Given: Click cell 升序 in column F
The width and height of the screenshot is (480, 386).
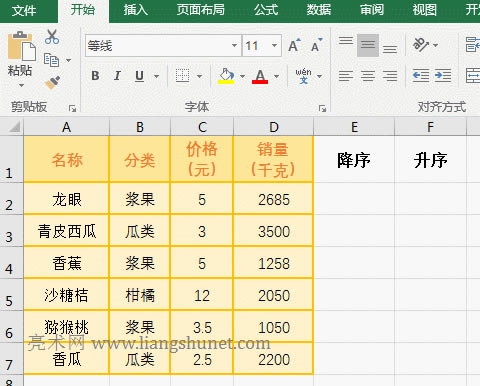Looking at the screenshot, I should [x=430, y=159].
